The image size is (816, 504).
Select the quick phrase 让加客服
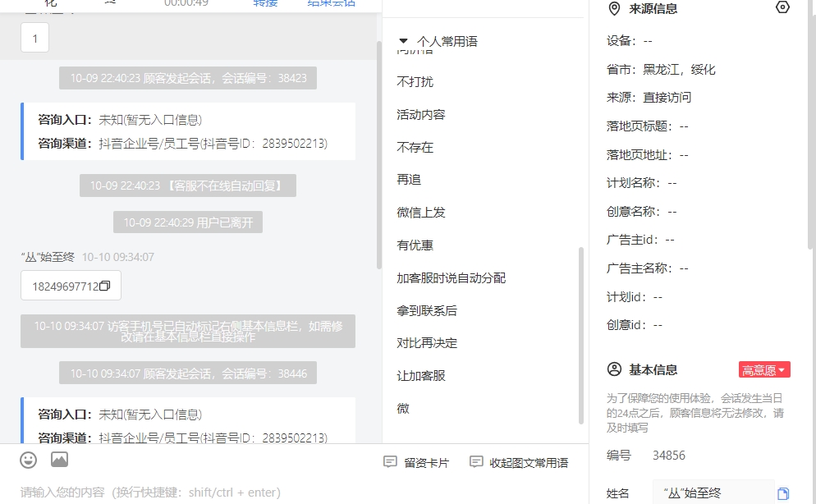[x=421, y=375]
